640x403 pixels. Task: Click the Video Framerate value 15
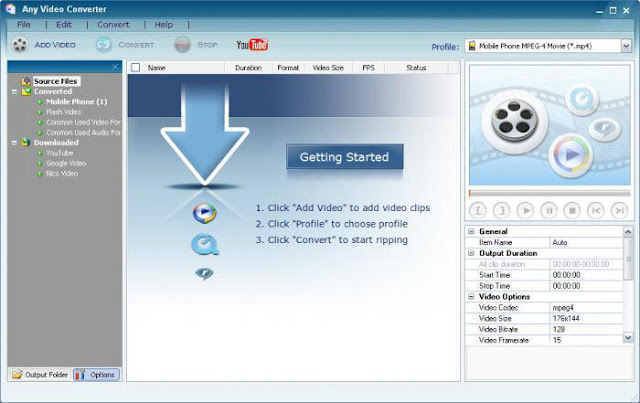click(586, 340)
